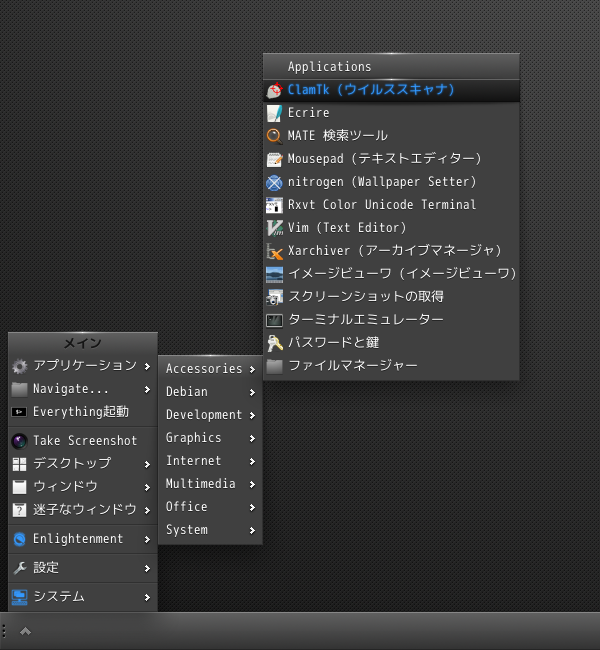The height and width of the screenshot is (650, 600).
Task: Launch nitrogen (Wallpaper Setter) entry
Action: (x=391, y=182)
